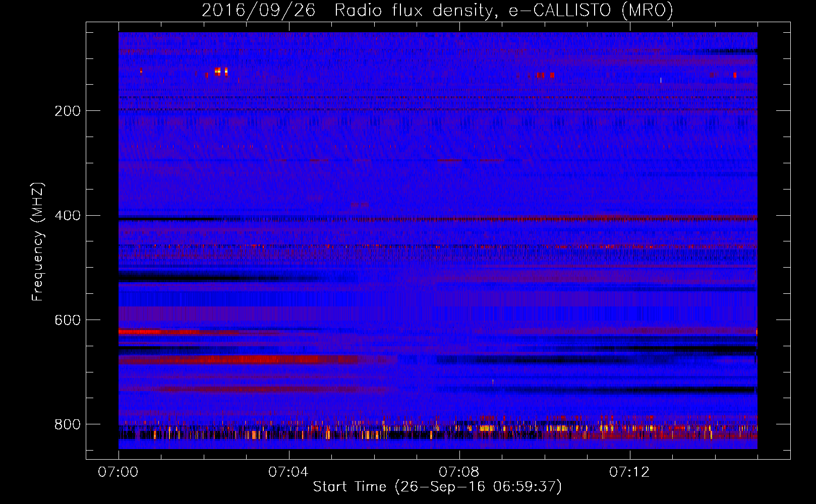Click the '200' frequency tick label

coord(68,111)
